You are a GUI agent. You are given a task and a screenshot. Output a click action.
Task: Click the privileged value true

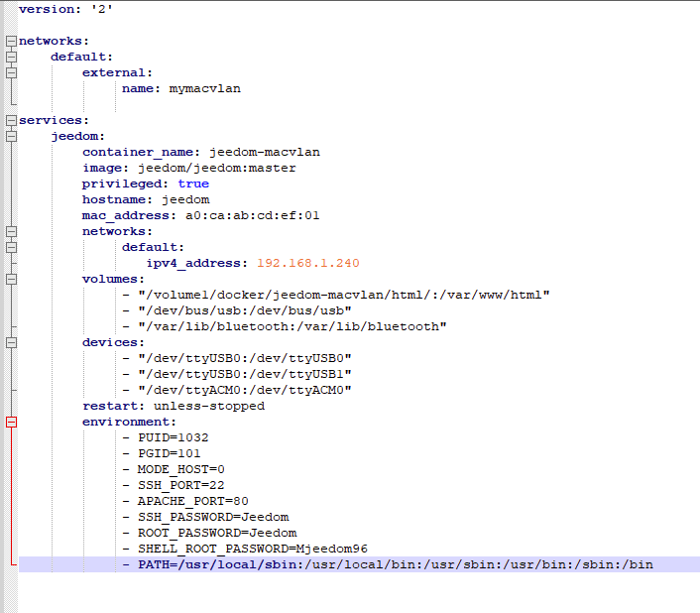tap(193, 184)
